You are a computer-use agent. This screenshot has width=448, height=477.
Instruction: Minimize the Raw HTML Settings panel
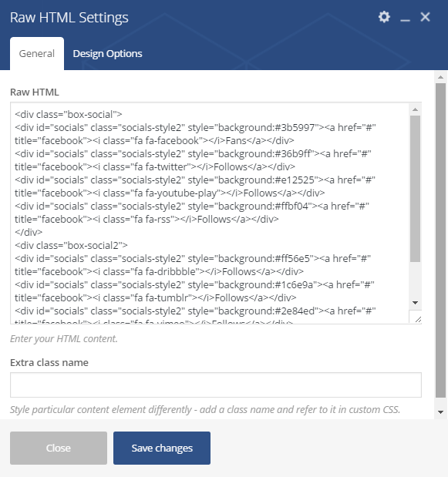[x=405, y=18]
